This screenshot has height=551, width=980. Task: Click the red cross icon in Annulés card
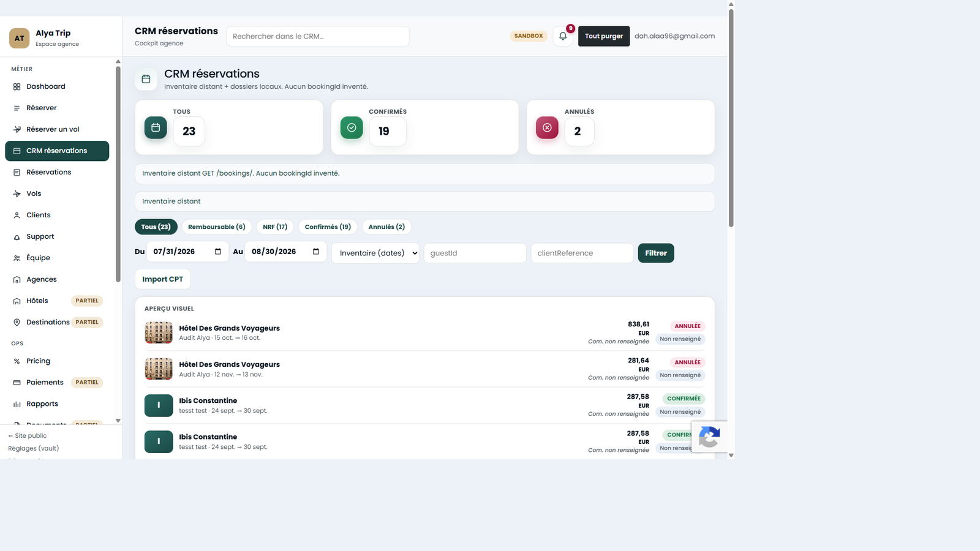[547, 127]
